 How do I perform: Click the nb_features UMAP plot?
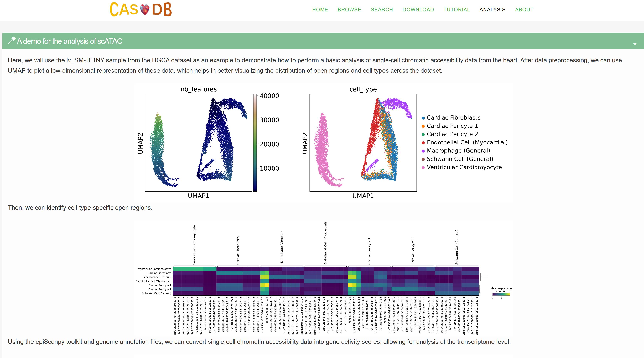[199, 142]
